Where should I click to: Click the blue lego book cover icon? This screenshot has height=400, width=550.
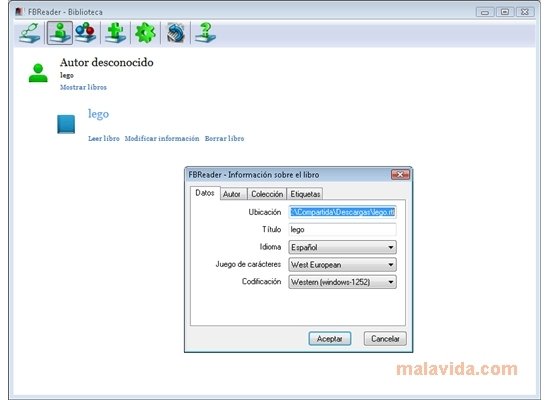coord(66,124)
